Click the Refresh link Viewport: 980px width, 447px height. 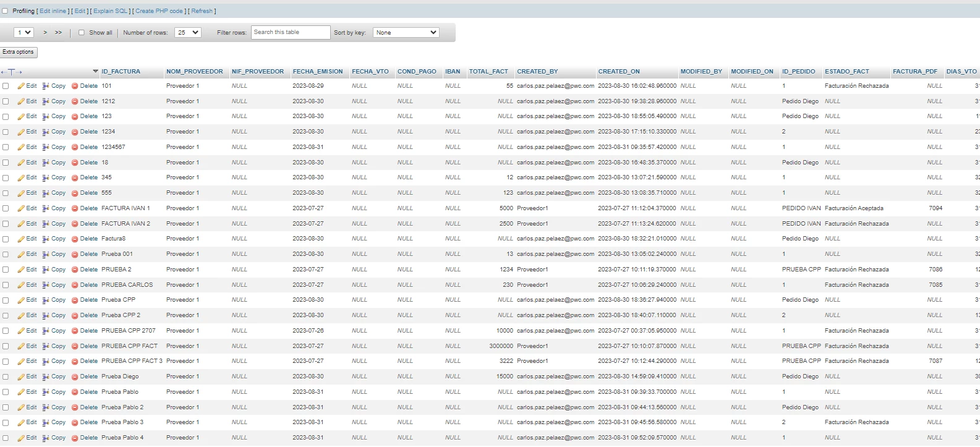tap(202, 11)
